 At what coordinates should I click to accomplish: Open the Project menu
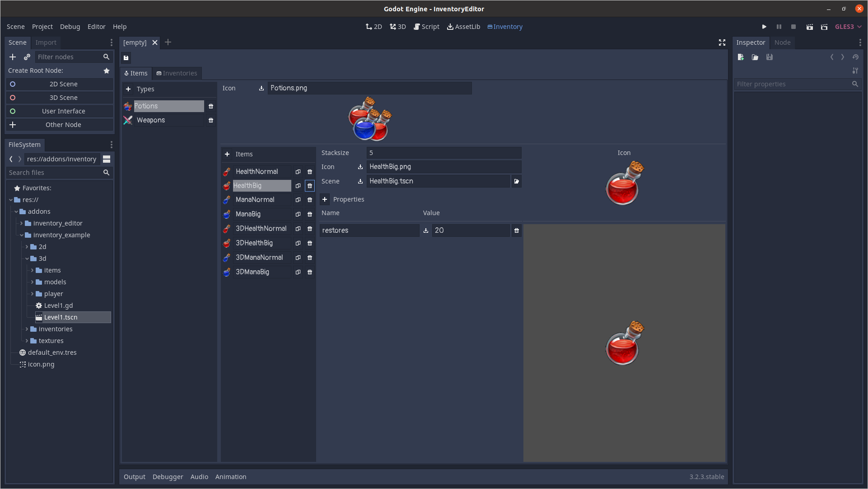(x=42, y=27)
